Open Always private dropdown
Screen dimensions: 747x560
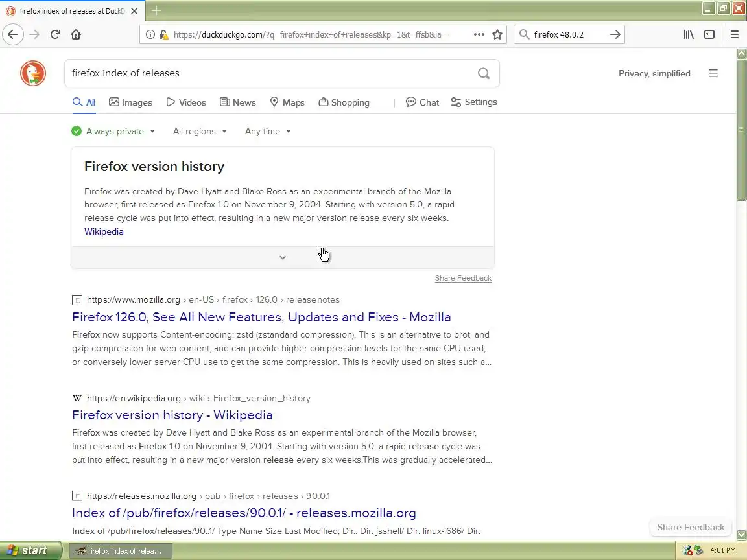tap(113, 132)
